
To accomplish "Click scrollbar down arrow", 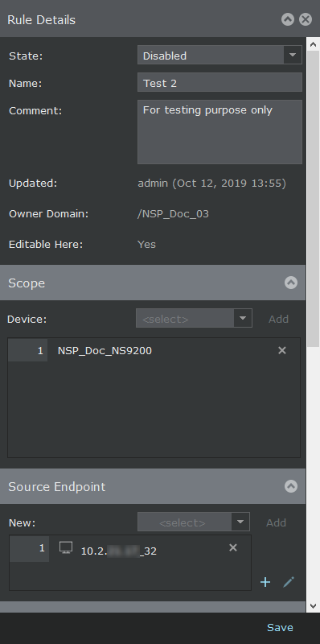I will coord(313,606).
